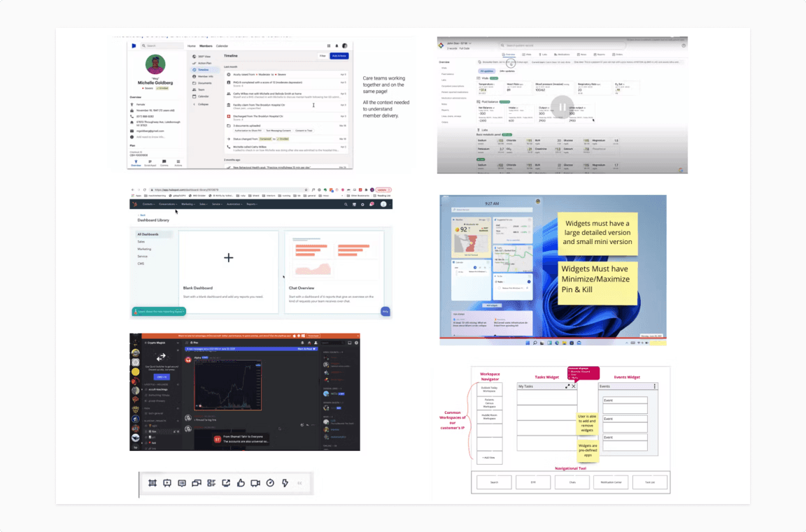The image size is (806, 532).
Task: Click the blue Help button in HubSpot
Action: click(x=385, y=311)
